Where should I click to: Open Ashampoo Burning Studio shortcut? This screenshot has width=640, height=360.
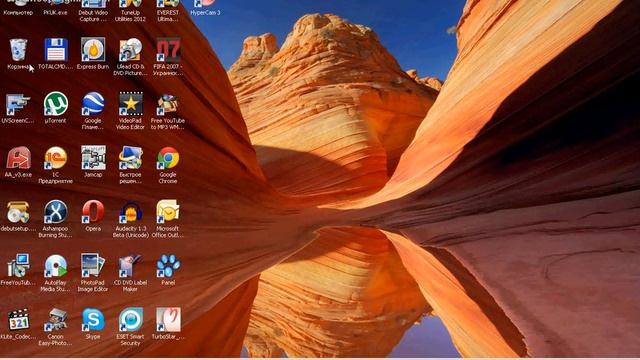click(x=56, y=212)
